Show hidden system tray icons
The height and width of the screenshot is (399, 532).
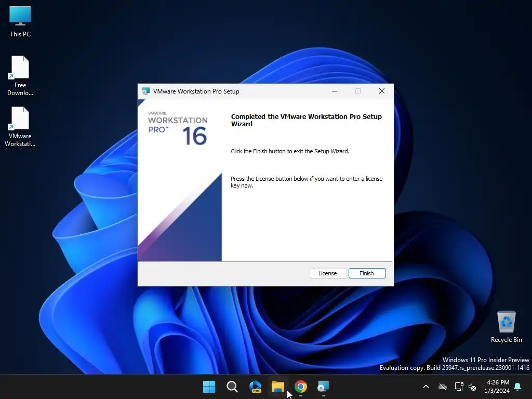coord(426,387)
